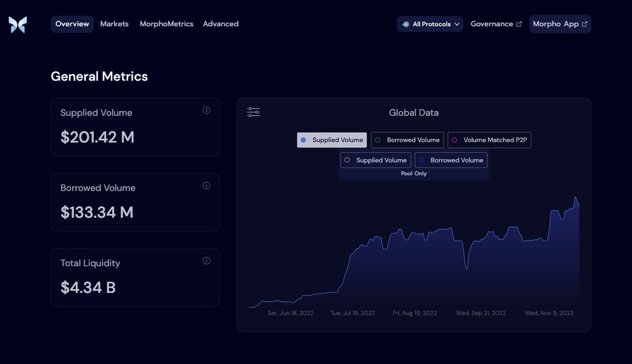Click the globe icon in All Protocols selector
Image resolution: width=632 pixels, height=364 pixels.
pyautogui.click(x=406, y=23)
